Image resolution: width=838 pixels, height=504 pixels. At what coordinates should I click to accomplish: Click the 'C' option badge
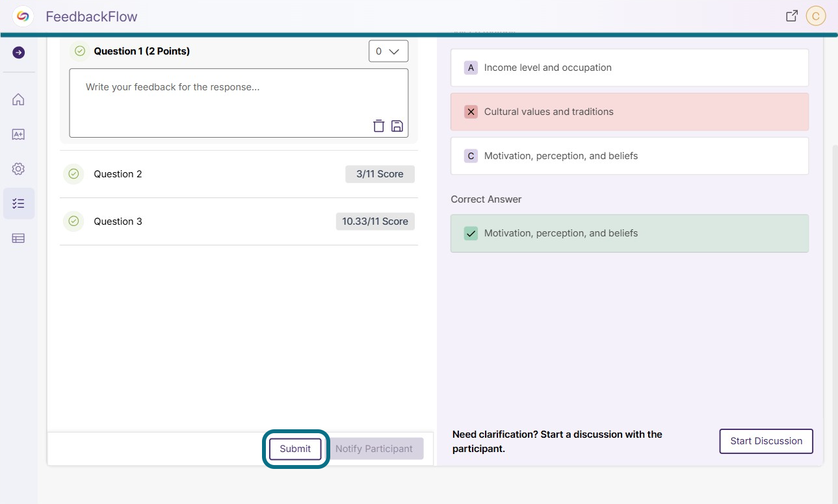click(471, 156)
